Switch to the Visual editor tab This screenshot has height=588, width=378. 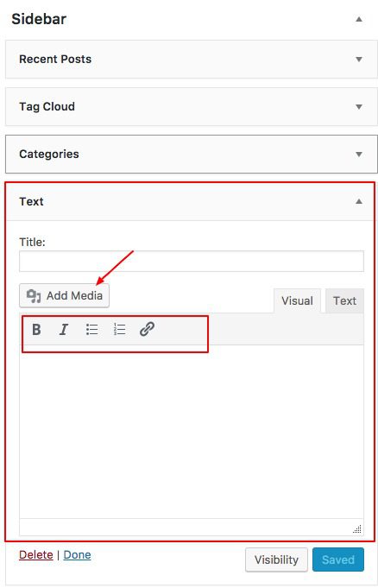click(297, 300)
